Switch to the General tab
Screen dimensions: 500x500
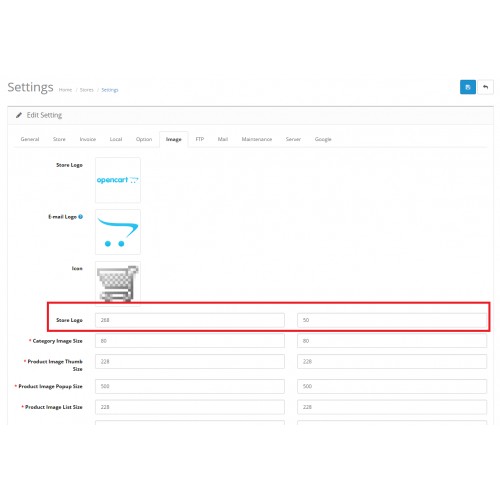(30, 139)
